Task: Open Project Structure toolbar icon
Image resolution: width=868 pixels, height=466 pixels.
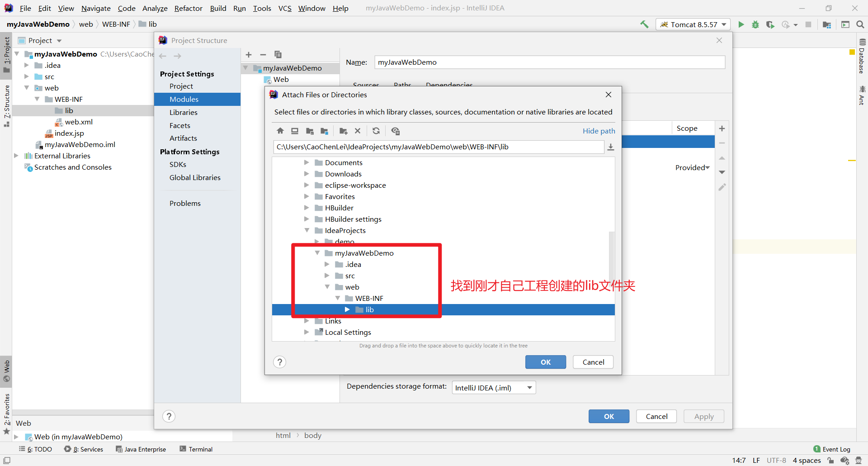Action: click(827, 24)
